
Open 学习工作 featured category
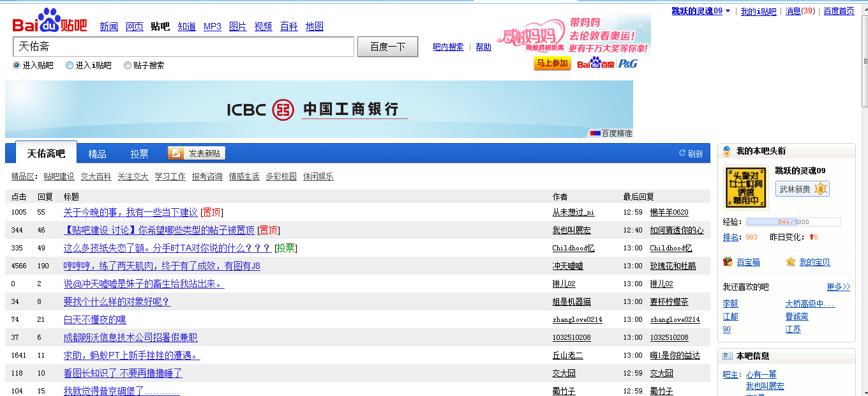coord(170,176)
